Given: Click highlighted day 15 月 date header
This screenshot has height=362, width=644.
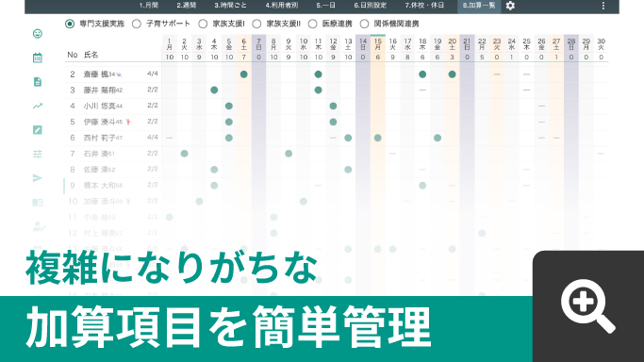Looking at the screenshot, I should tap(377, 44).
